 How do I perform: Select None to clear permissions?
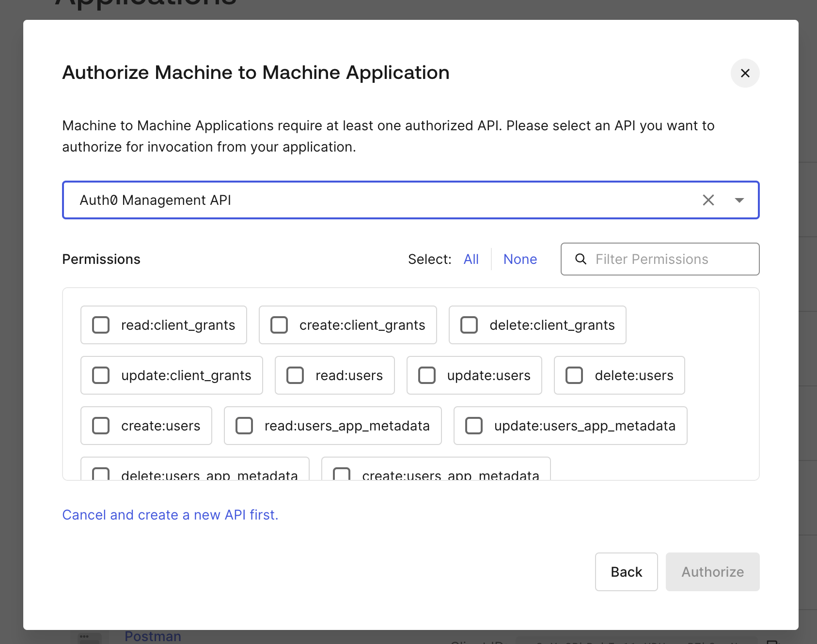click(x=520, y=259)
